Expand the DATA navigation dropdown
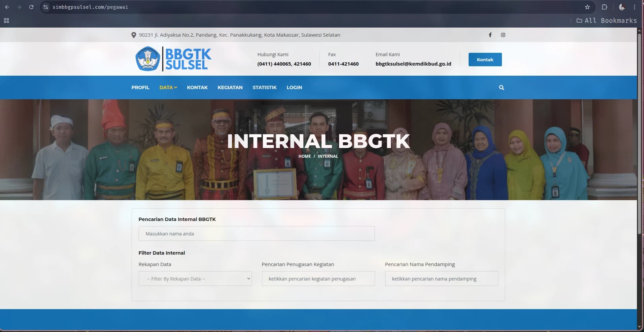This screenshot has height=332, width=644. (x=168, y=87)
